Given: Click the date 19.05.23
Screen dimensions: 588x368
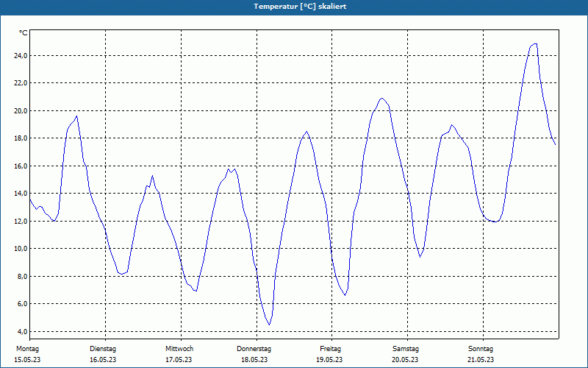Looking at the screenshot, I should pos(329,360).
